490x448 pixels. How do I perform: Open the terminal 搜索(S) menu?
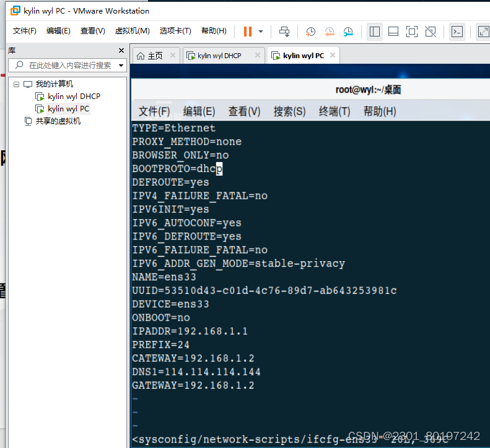click(289, 111)
